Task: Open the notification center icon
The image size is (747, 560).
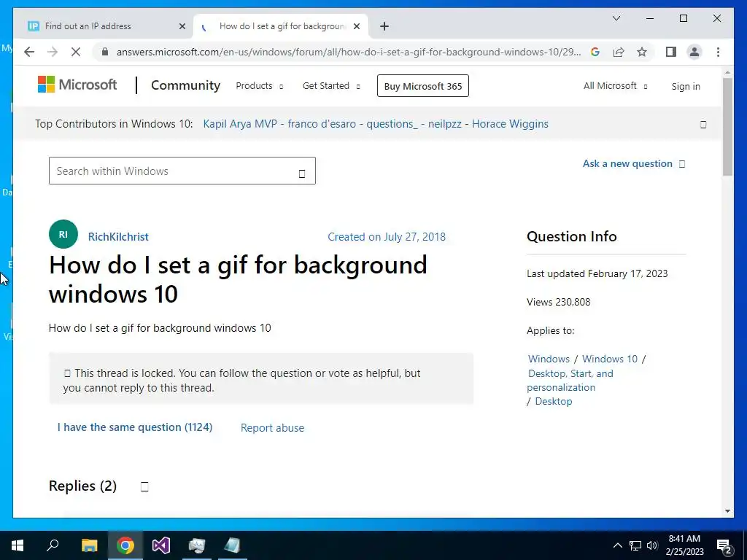Action: (x=724, y=545)
